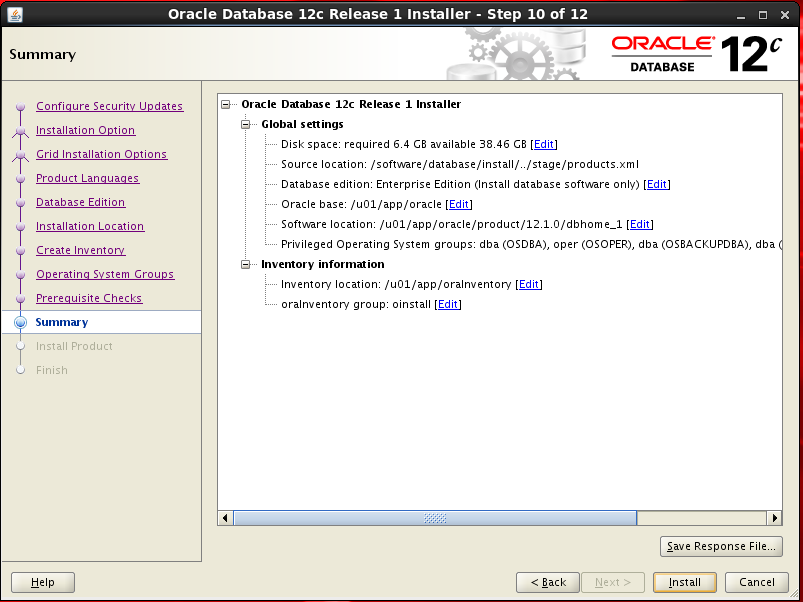
Task: Open the Grid Installation Options step
Action: point(101,154)
